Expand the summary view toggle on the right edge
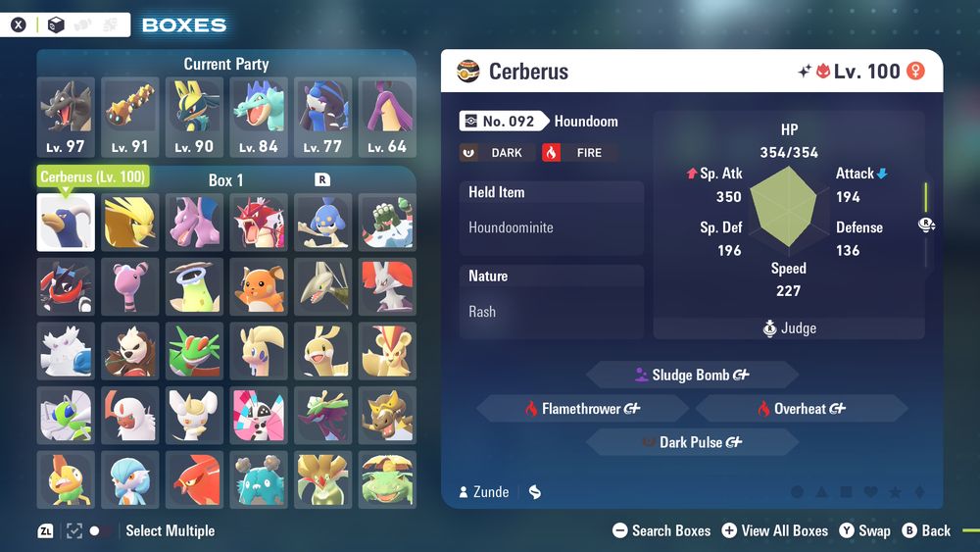 pos(926,225)
